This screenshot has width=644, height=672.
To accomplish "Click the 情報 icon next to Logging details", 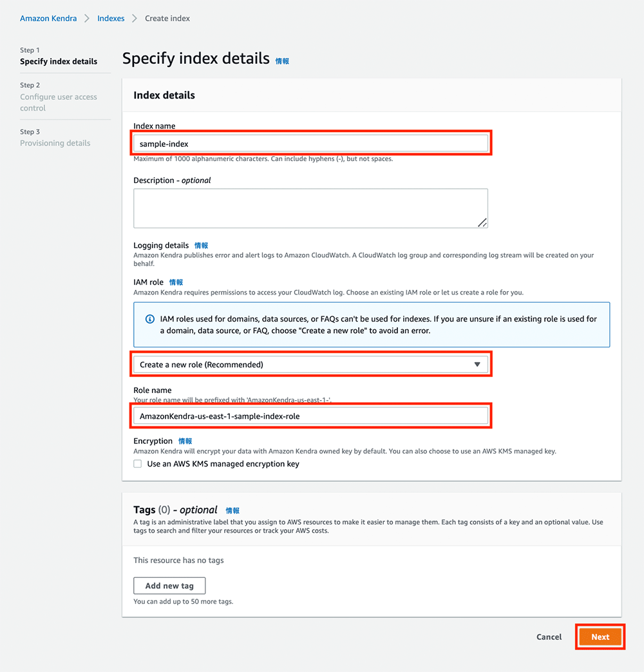I will (200, 245).
